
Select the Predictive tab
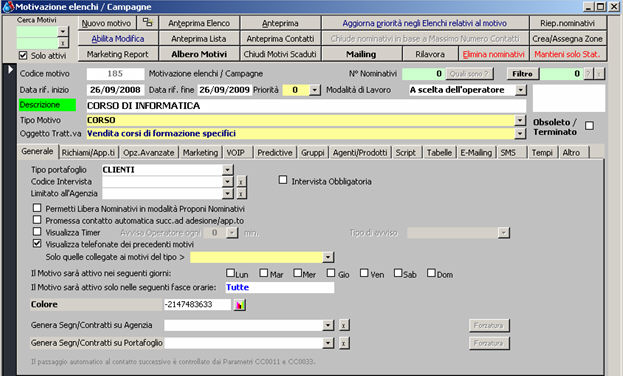coord(275,153)
